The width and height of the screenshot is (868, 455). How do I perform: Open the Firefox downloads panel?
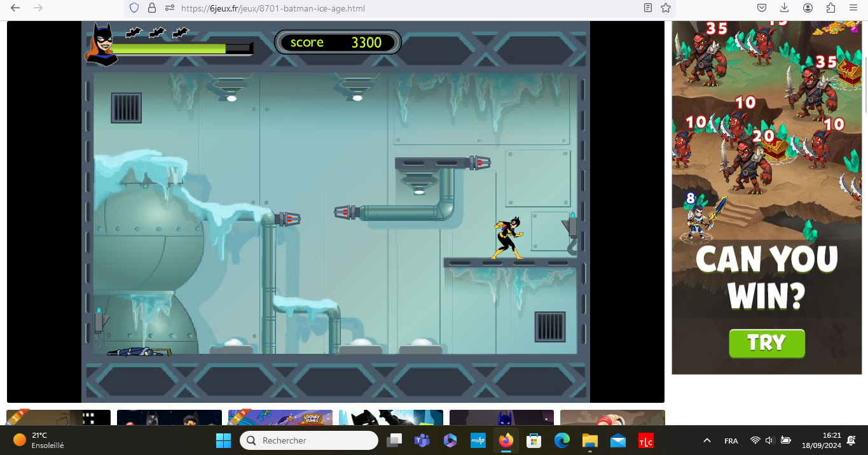click(784, 8)
